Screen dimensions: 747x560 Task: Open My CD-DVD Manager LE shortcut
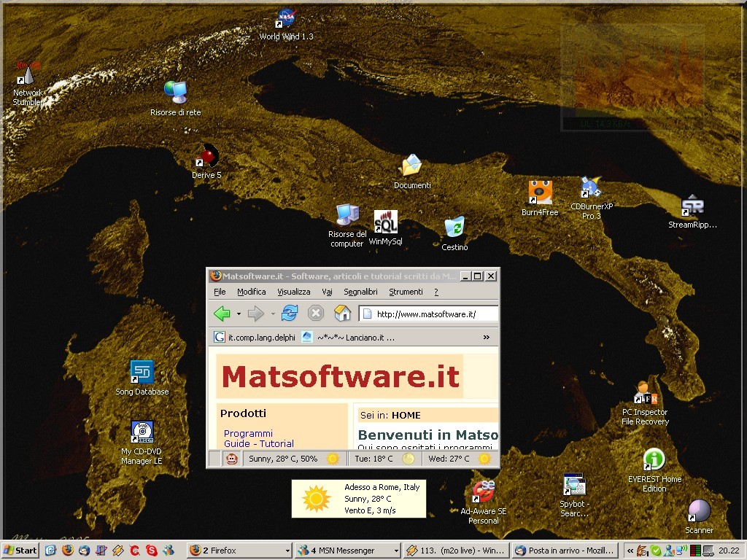[142, 443]
